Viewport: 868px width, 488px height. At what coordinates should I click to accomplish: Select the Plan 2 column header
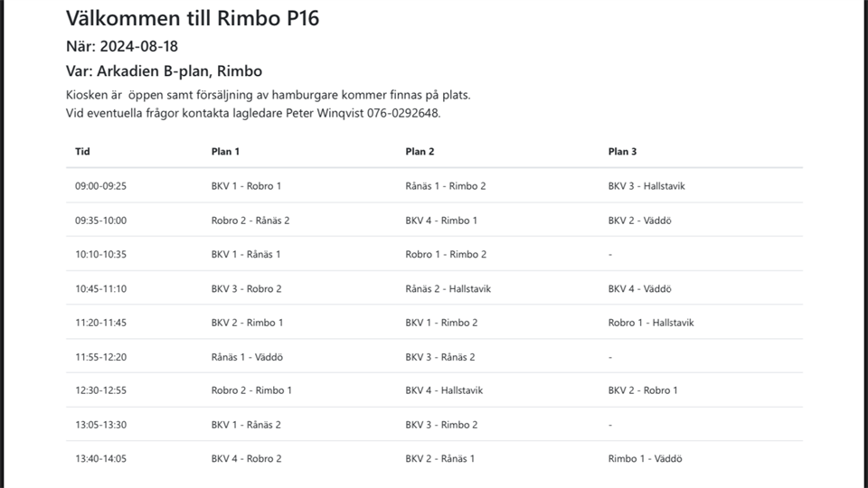coord(420,152)
